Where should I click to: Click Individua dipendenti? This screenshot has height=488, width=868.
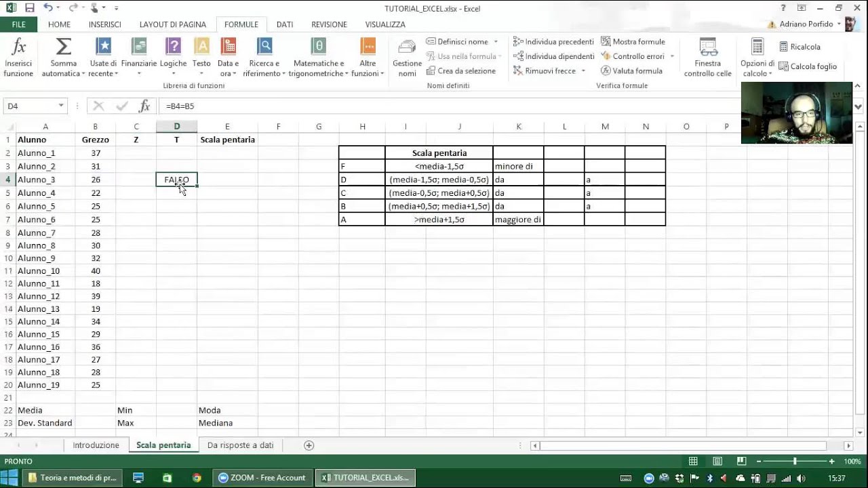click(554, 56)
